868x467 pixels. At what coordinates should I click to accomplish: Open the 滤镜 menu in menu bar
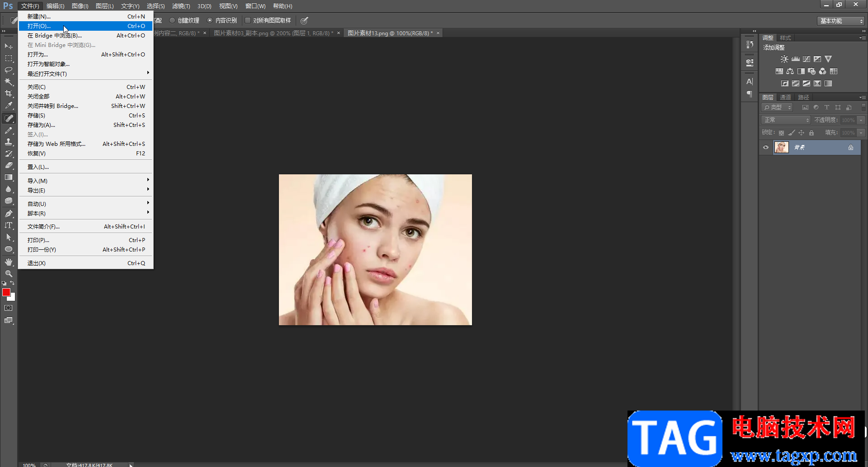click(181, 6)
